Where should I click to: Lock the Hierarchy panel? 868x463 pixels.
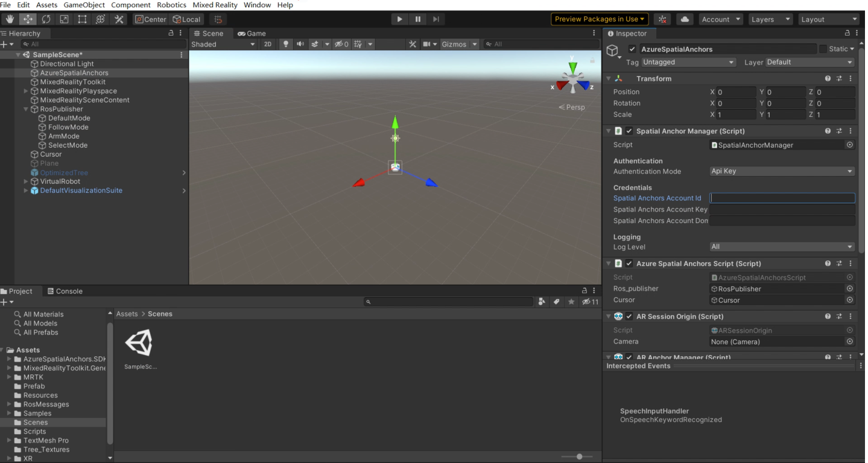click(171, 33)
